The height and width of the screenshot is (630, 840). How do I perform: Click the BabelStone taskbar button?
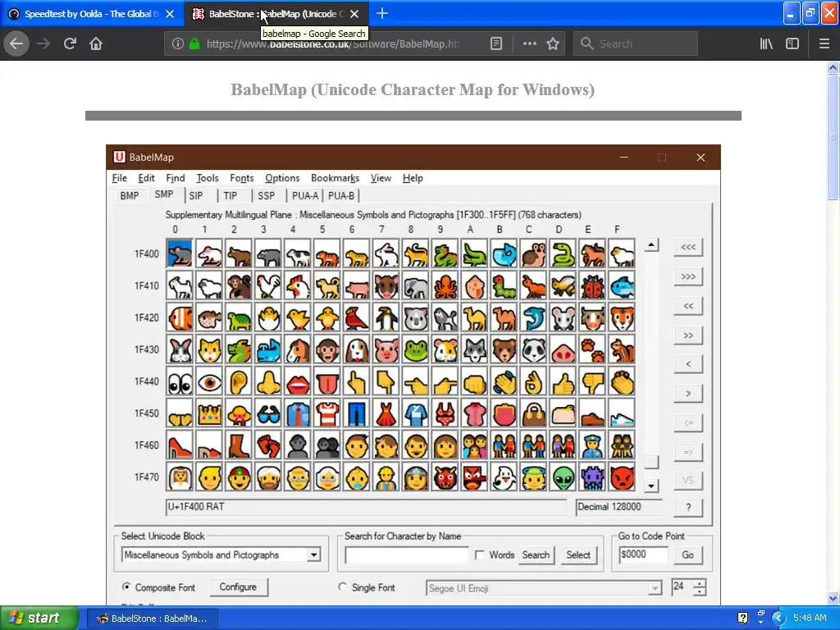[x=152, y=619]
